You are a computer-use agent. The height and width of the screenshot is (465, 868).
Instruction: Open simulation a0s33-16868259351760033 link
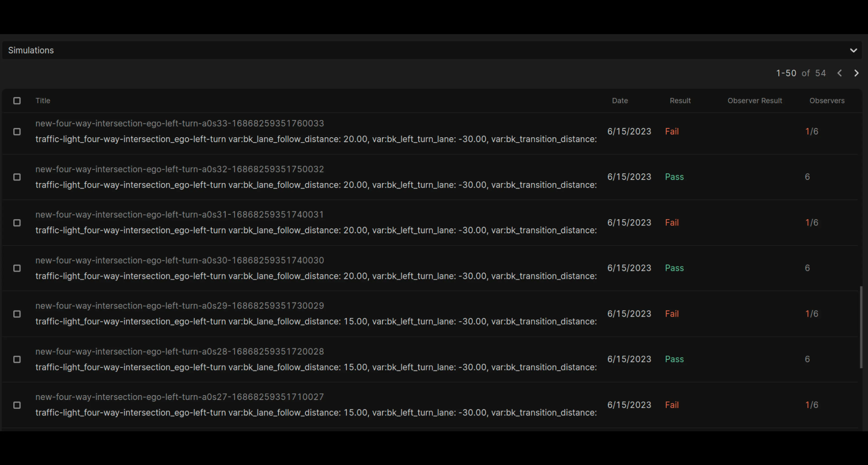(x=179, y=123)
